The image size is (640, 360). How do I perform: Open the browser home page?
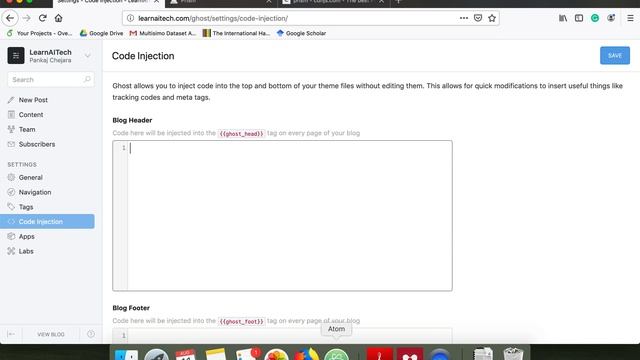click(58, 18)
